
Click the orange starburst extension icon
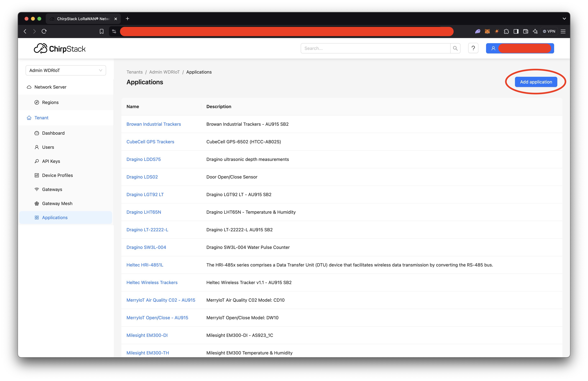click(497, 31)
